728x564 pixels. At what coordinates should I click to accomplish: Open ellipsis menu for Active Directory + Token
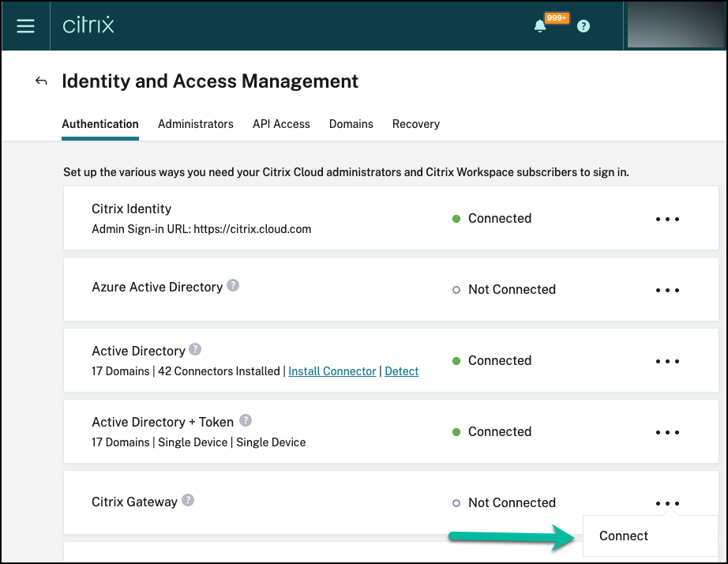click(x=667, y=432)
